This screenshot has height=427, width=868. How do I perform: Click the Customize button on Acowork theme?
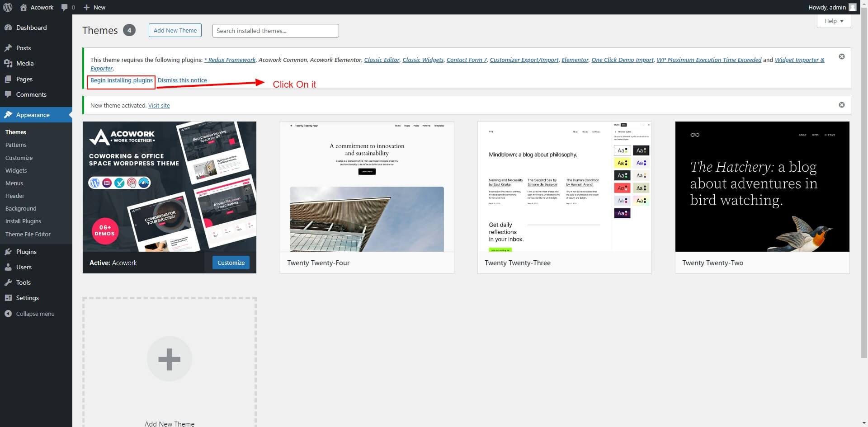click(231, 263)
